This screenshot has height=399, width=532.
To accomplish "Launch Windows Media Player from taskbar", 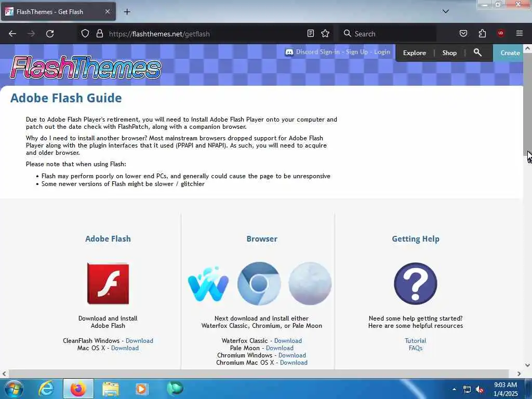I will coord(141,389).
